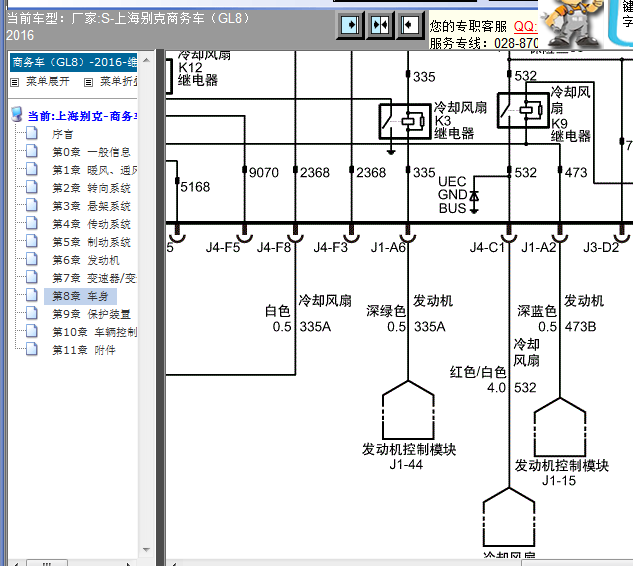Click the 菜单折叠 collapse-menu icon
633x566 pixels.
88,82
